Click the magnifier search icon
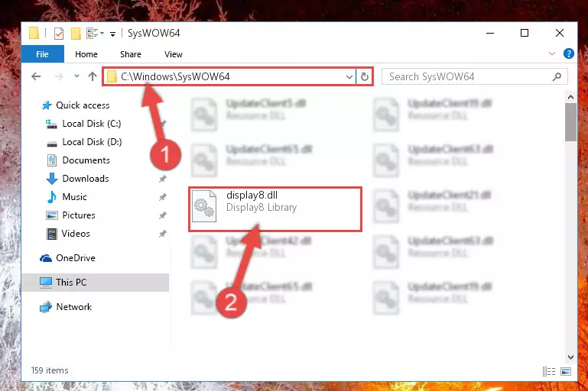 coord(557,77)
